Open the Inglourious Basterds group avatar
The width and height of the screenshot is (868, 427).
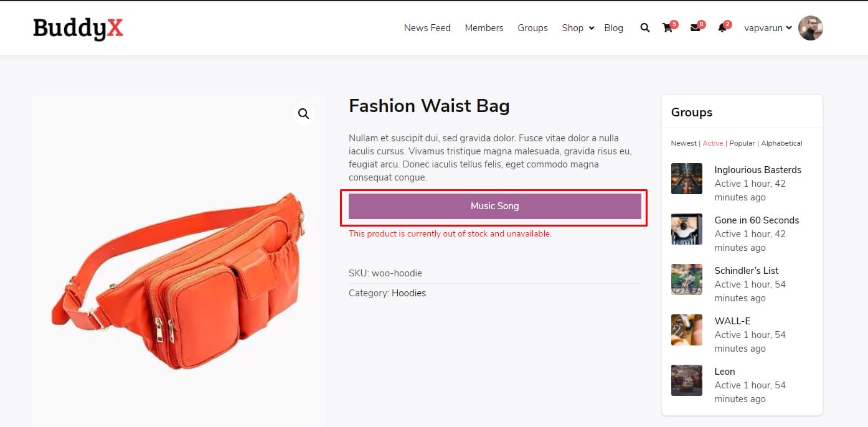pyautogui.click(x=686, y=179)
